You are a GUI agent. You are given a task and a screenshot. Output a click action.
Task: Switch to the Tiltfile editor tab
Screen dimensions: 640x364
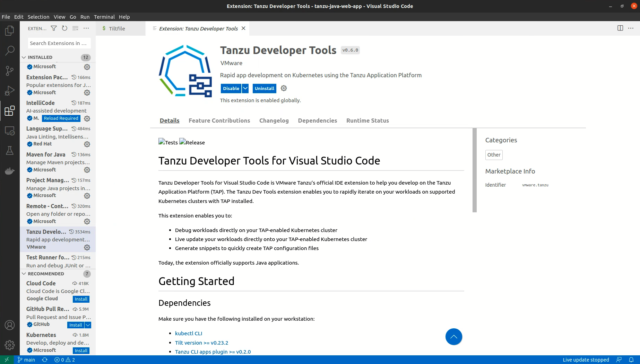[117, 28]
